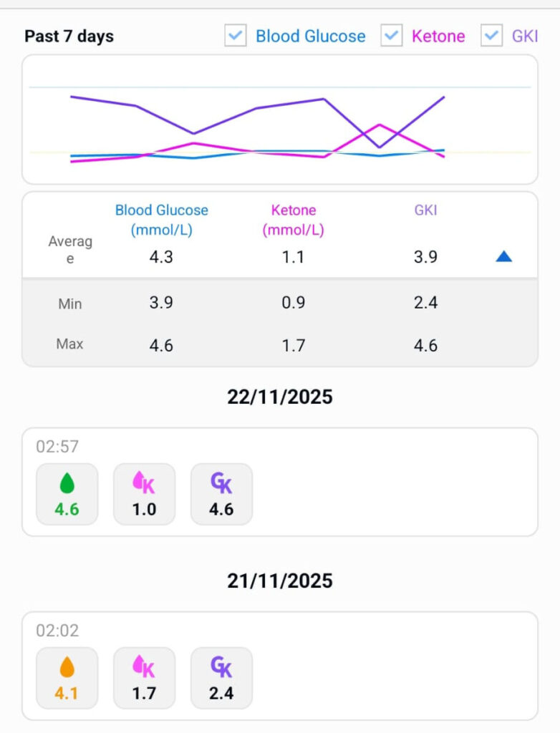Click the ketone icon showing 1.0
Image resolution: width=560 pixels, height=733 pixels.
tap(144, 485)
